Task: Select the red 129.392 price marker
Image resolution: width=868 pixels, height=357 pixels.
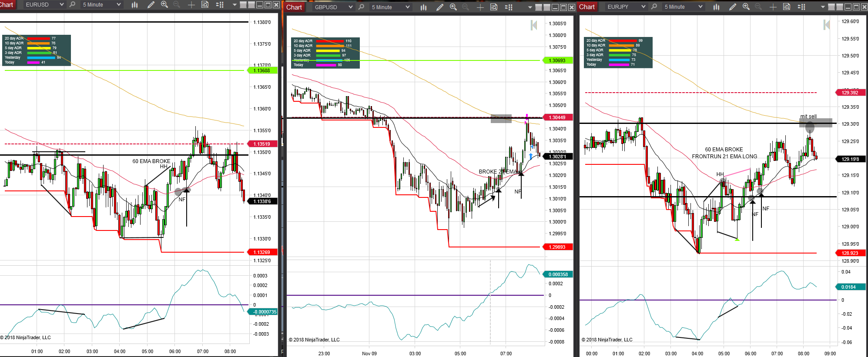Action: (x=851, y=93)
